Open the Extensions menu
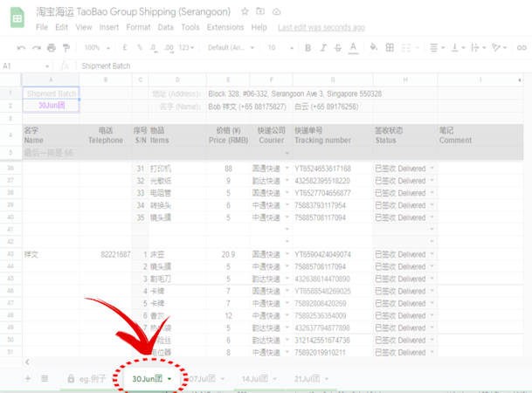Image resolution: width=532 pixels, height=393 pixels. 225,27
